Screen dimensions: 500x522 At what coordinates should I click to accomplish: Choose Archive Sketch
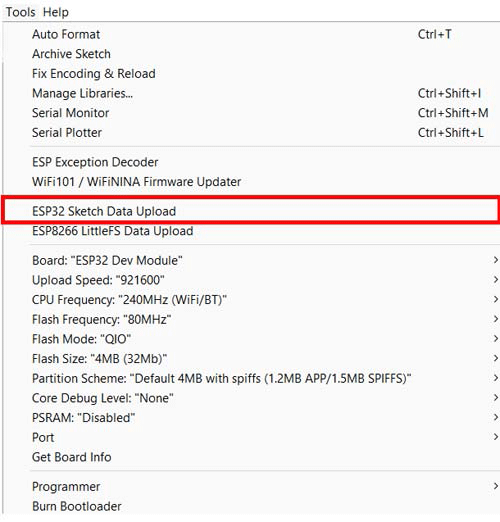(251, 54)
